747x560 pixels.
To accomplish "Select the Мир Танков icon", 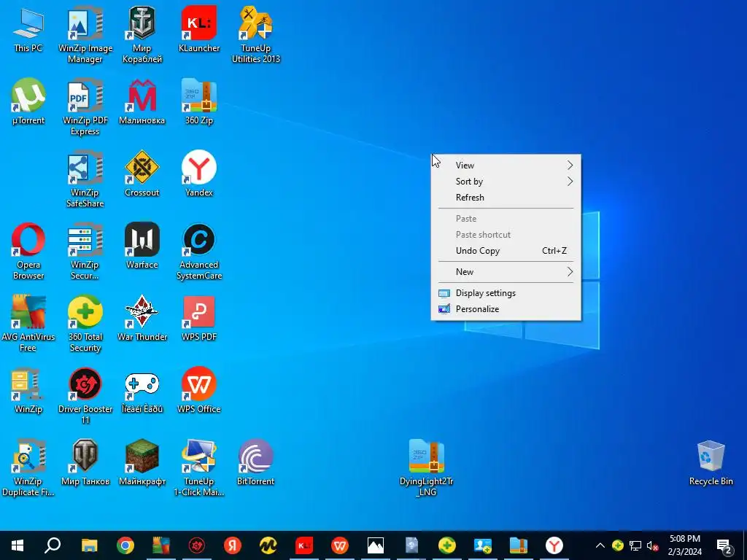I will tap(85, 462).
